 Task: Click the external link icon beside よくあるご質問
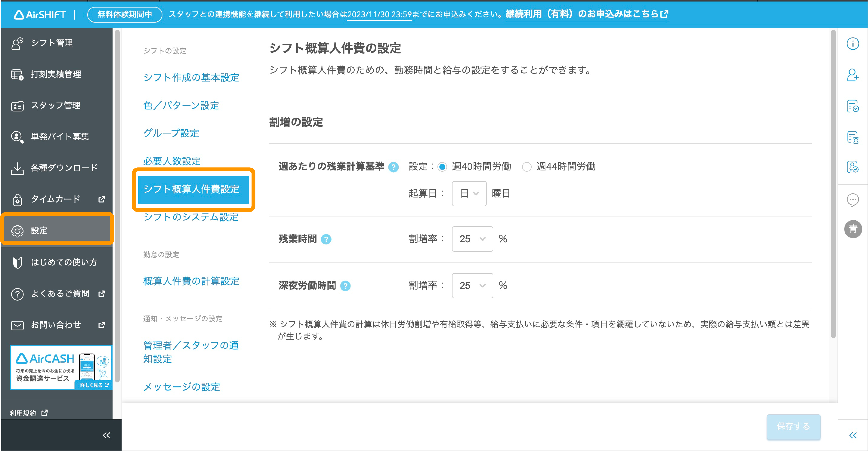coord(101,294)
